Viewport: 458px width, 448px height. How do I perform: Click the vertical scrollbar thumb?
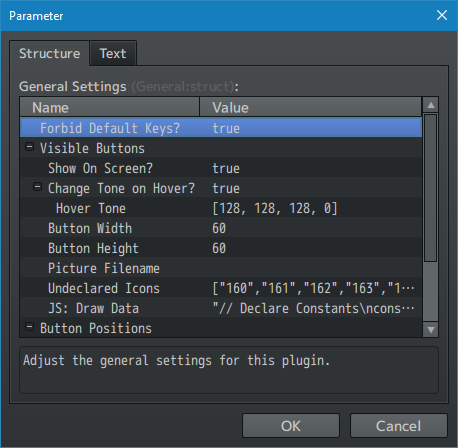tap(431, 188)
